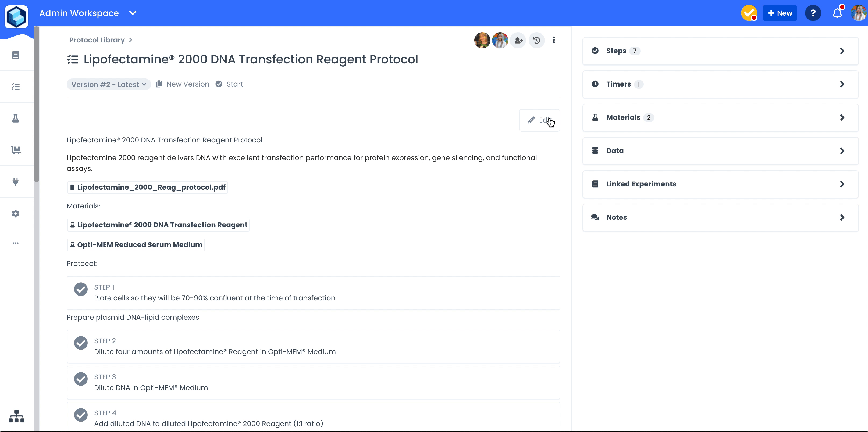Open the organization hierarchy icon at bottom left
Viewport: 868px width, 432px height.
click(16, 416)
